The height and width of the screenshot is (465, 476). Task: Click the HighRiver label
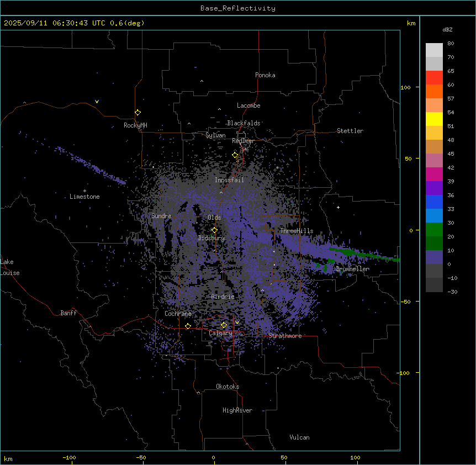(237, 410)
